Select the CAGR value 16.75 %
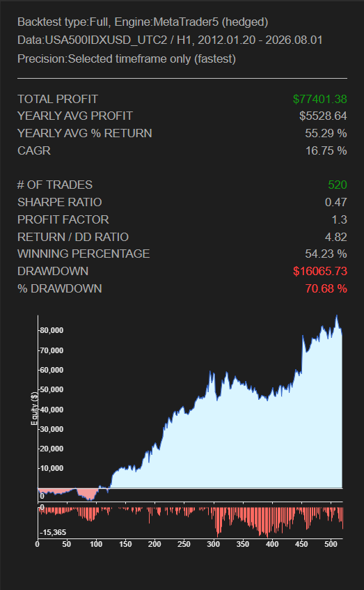Image resolution: width=364 pixels, height=590 pixels. pos(326,150)
